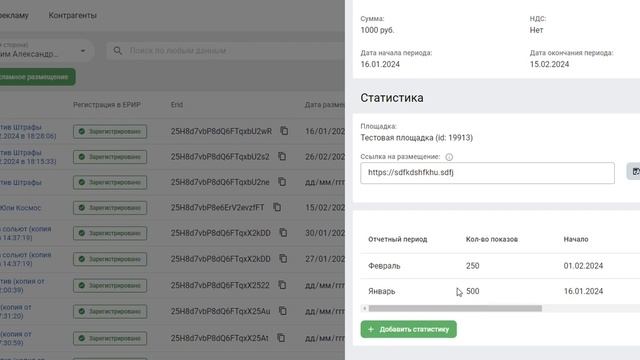Click the placement link input field
The width and height of the screenshot is (640, 360).
point(487,173)
